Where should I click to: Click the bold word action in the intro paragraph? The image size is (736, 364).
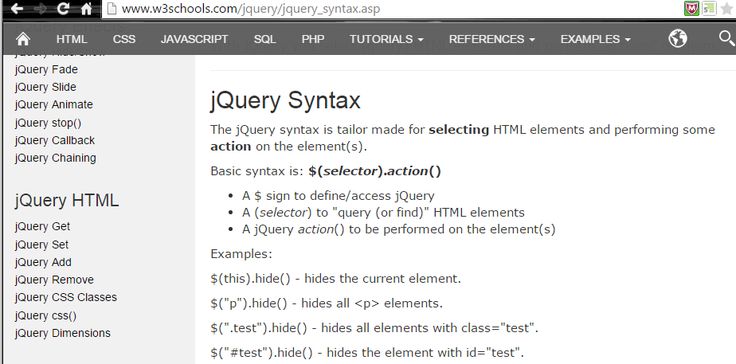pos(230,147)
